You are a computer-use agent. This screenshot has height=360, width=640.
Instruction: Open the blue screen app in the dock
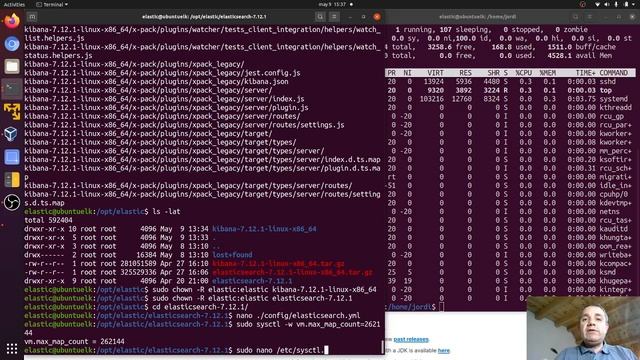tap(12, 157)
